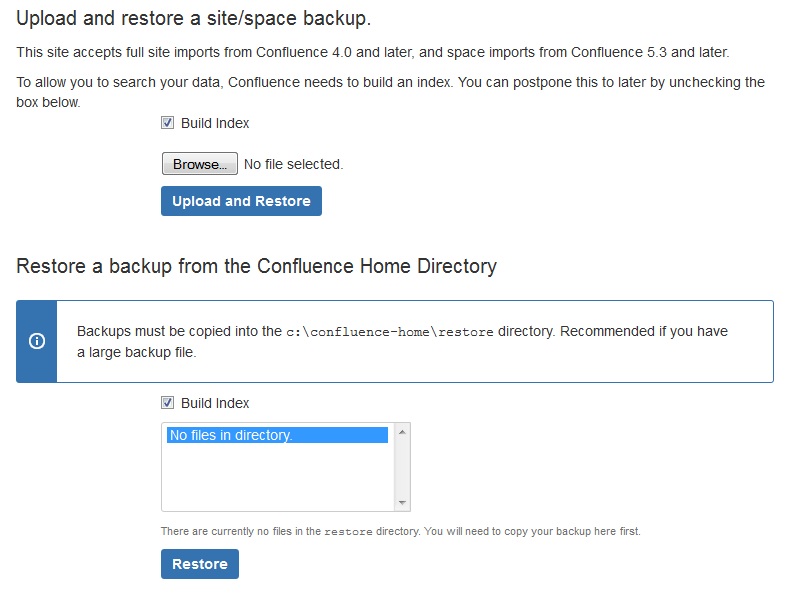
Task: Click the 'Backups must be copied' message text
Action: [x=403, y=341]
